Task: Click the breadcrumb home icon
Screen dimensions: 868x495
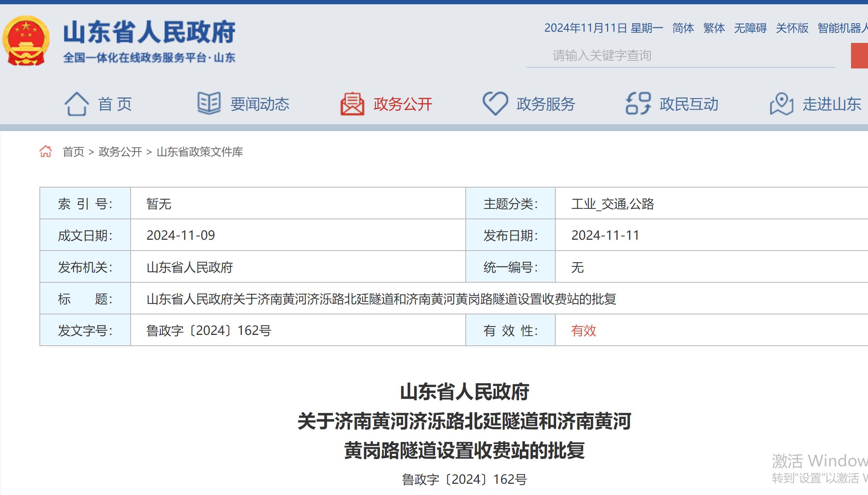Action: coord(46,151)
